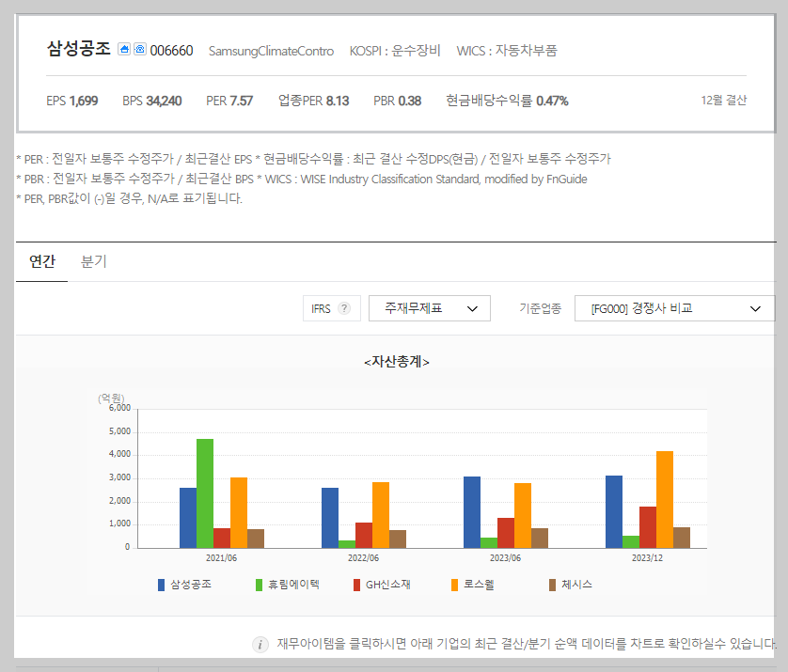Screen dimensions: 788x672
Task: Click the 체시스 legend label
Action: 577,584
